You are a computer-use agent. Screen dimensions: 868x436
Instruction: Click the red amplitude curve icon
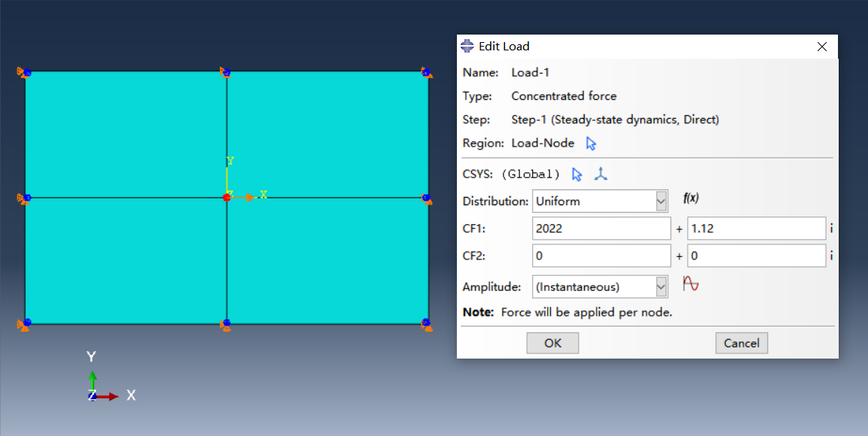[x=691, y=283]
